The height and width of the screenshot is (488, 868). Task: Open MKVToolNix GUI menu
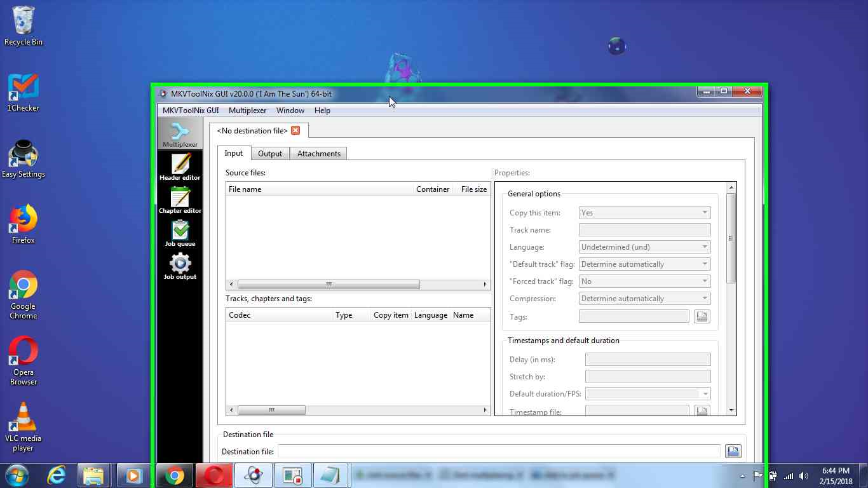[191, 111]
